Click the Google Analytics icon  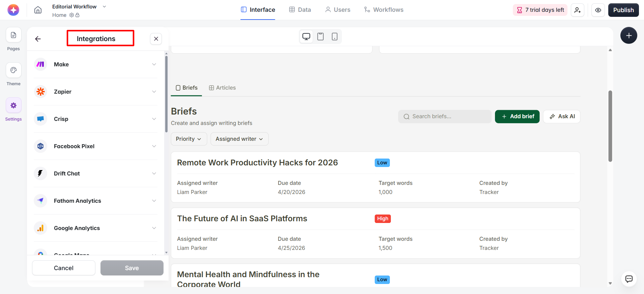click(40, 228)
